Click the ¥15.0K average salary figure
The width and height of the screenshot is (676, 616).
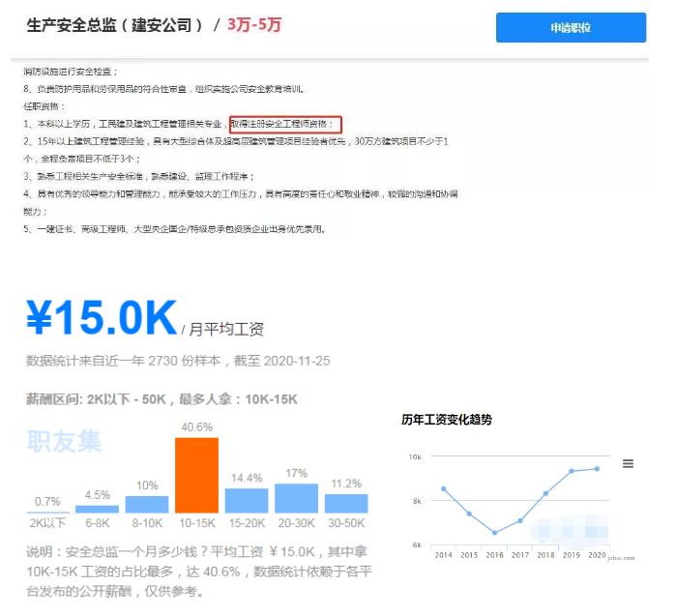point(101,320)
